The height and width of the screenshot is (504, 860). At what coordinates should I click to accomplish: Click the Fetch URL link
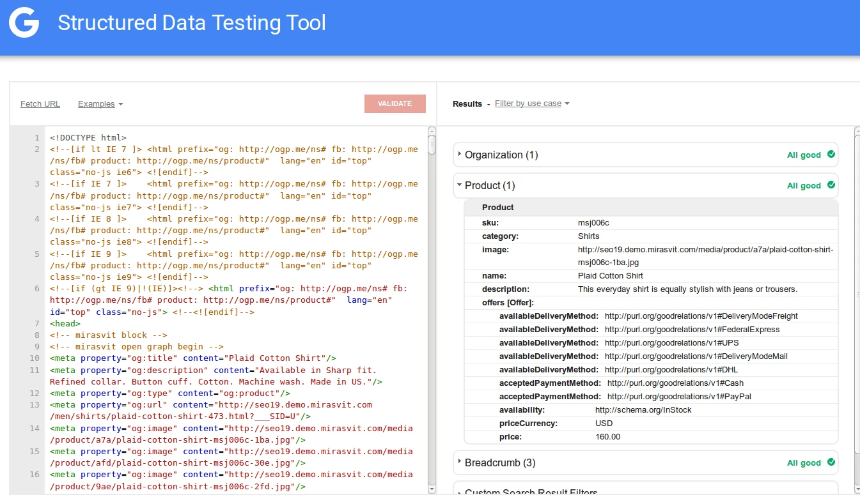(x=40, y=103)
